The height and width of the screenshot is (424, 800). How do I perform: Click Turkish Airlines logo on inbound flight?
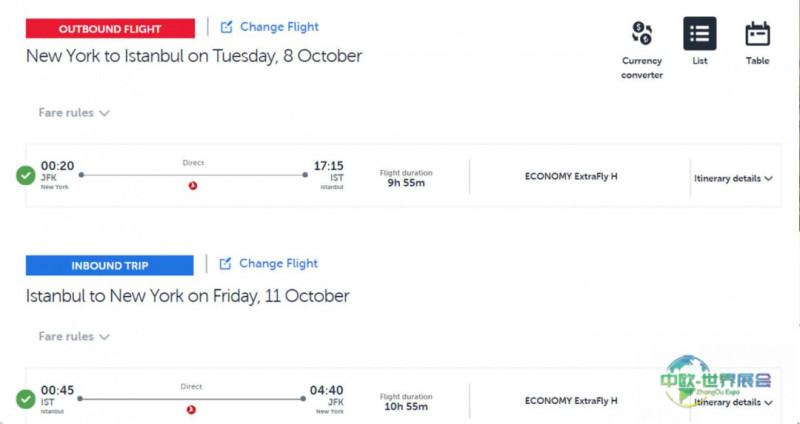(x=192, y=409)
